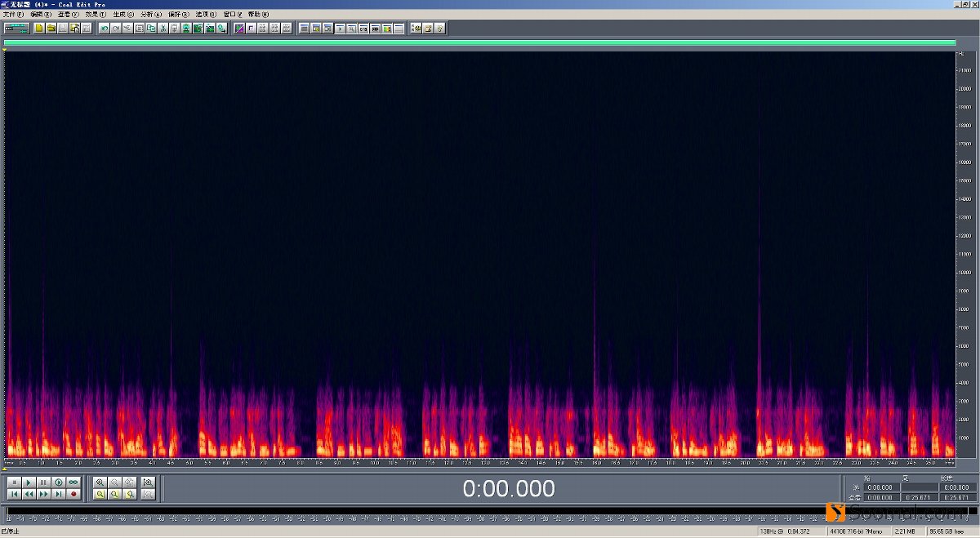Expand the 生成 (Generate) menu
This screenshot has height=538, width=980.
tap(122, 15)
